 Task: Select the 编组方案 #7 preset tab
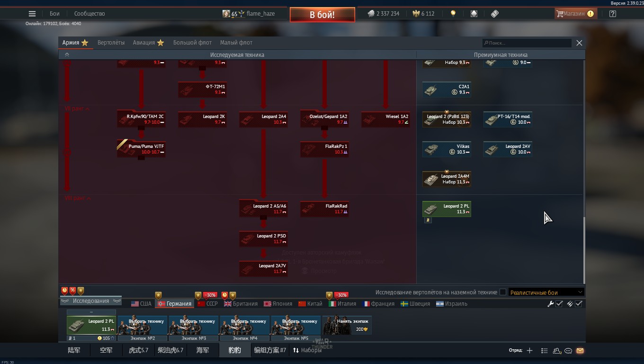270,350
